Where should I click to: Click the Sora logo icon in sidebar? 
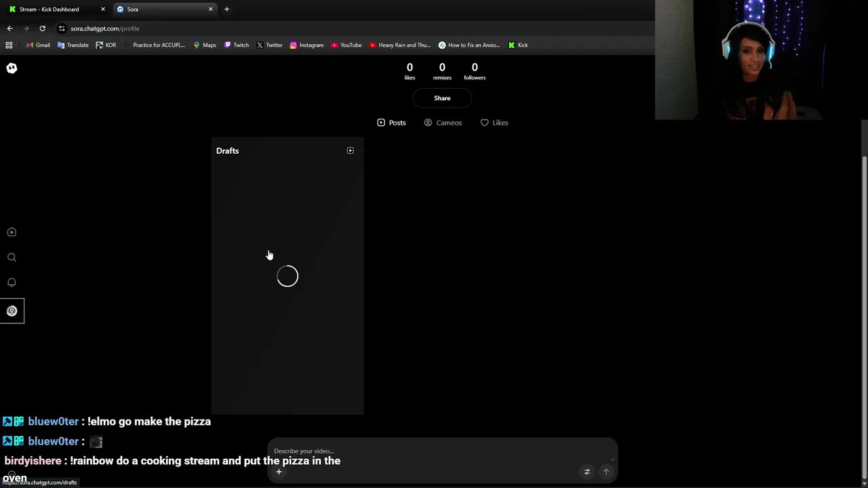pos(12,68)
